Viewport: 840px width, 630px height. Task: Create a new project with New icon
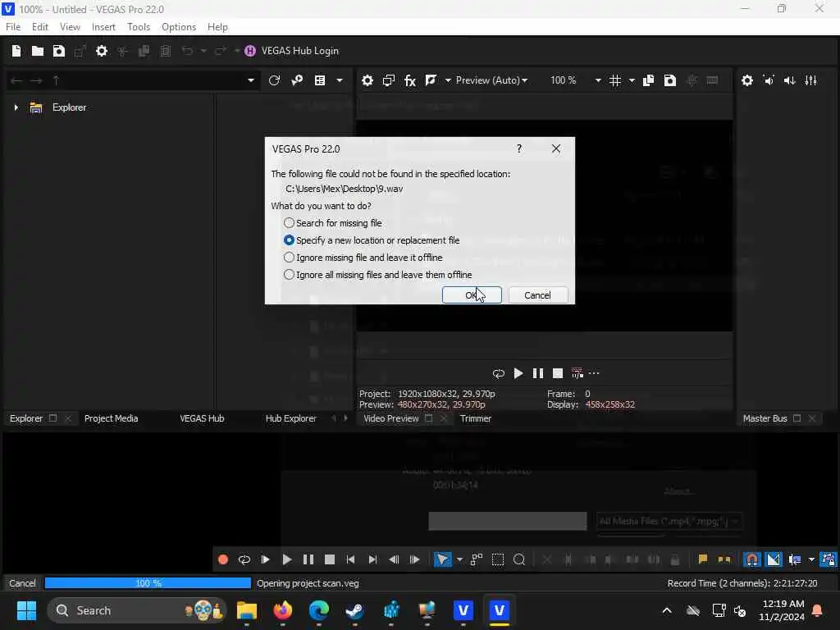click(x=16, y=51)
